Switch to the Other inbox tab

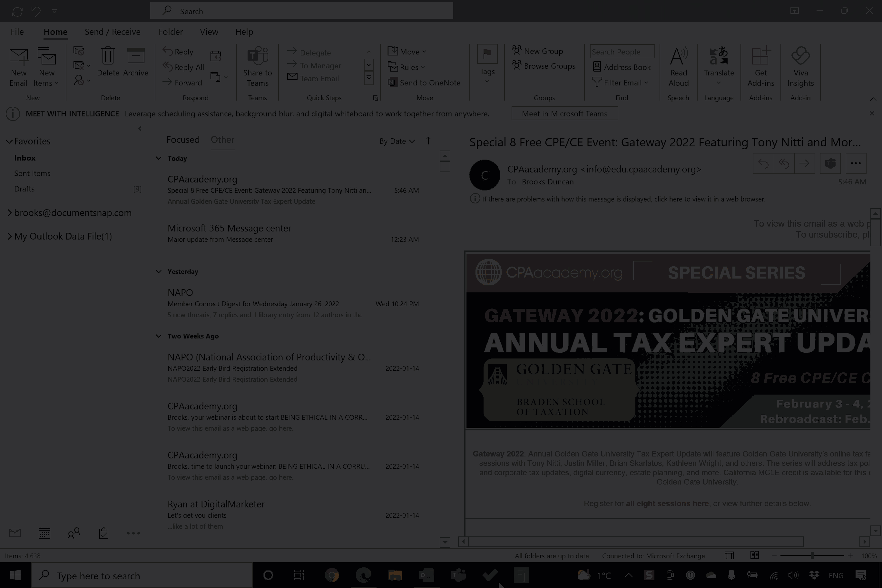[x=222, y=140]
